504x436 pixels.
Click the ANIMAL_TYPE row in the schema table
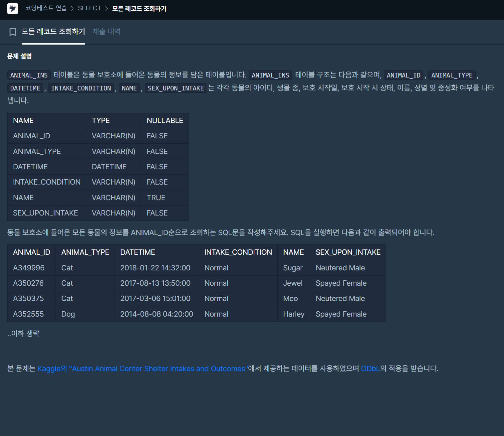[98, 151]
